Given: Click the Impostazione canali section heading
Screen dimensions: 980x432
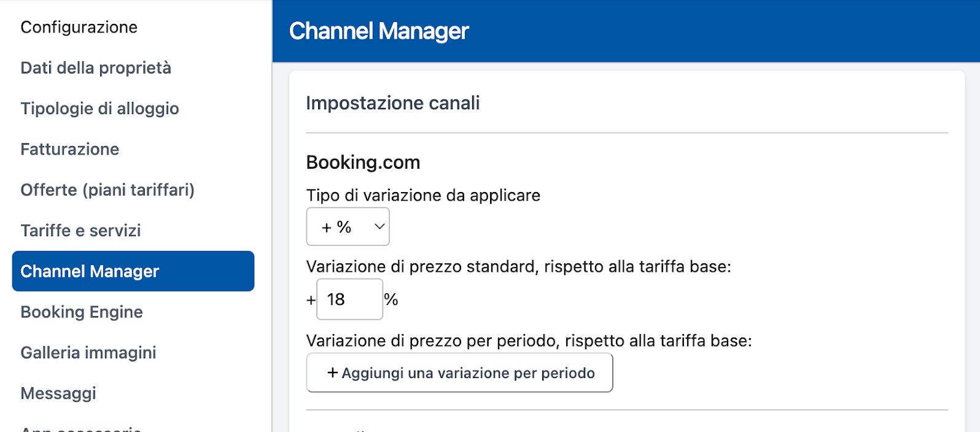Looking at the screenshot, I should 392,103.
